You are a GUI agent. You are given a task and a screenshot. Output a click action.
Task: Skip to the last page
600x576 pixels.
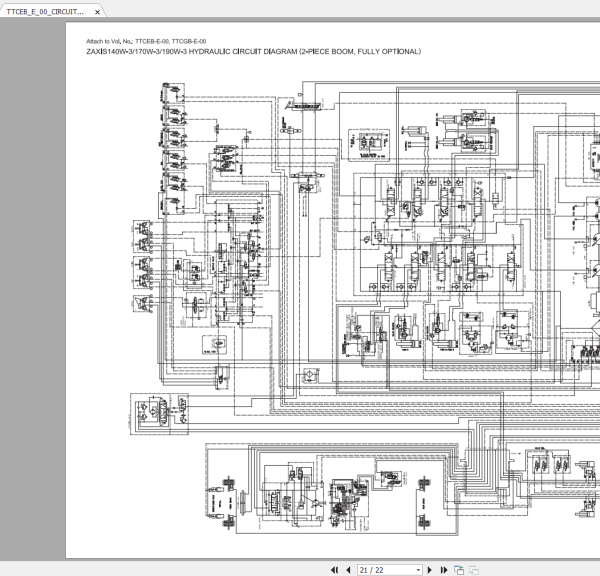[443, 569]
